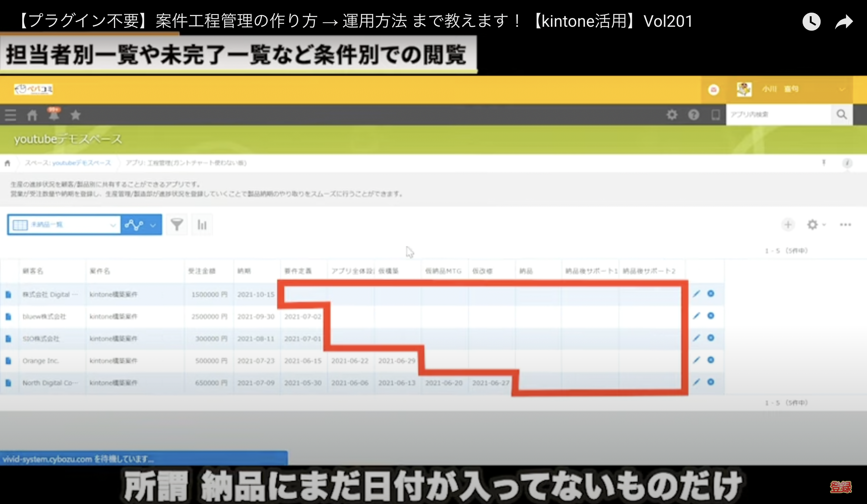Click the search magnifier button
Image resolution: width=867 pixels, height=504 pixels.
841,115
